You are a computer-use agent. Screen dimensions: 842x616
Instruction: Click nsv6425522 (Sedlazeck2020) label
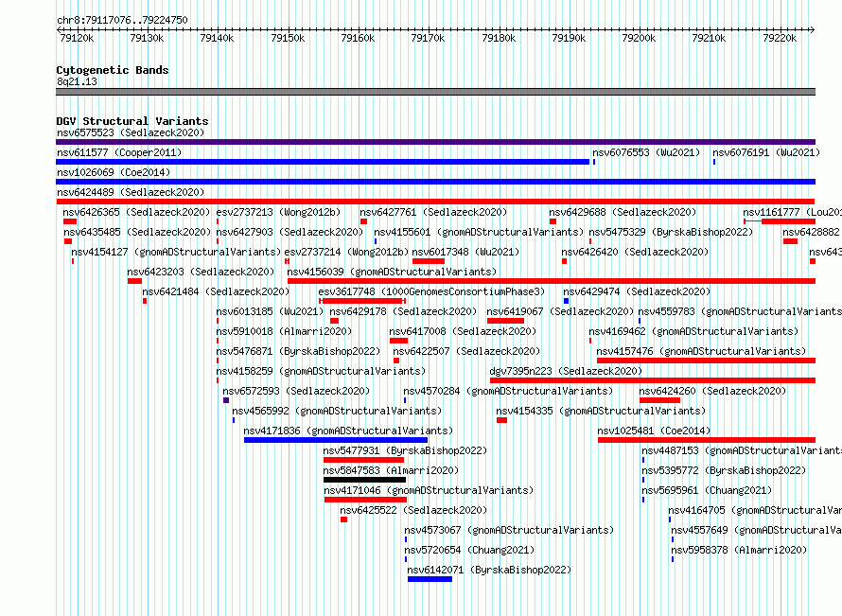pyautogui.click(x=413, y=510)
